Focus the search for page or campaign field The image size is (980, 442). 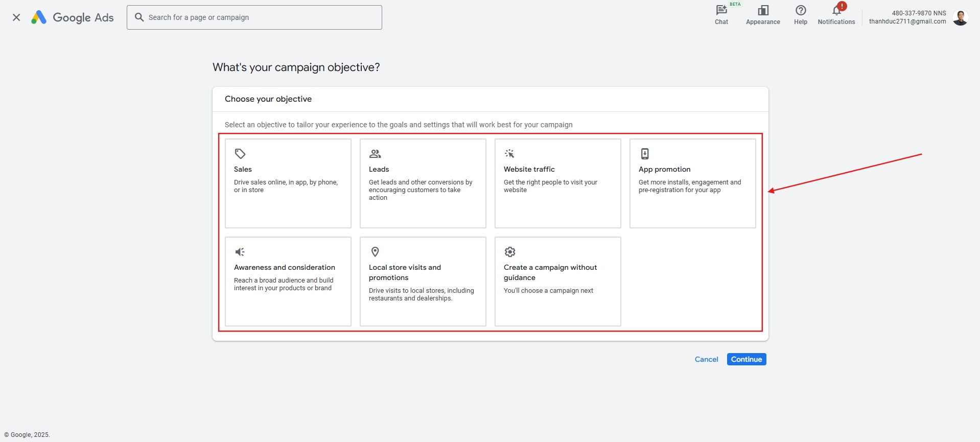[261, 17]
